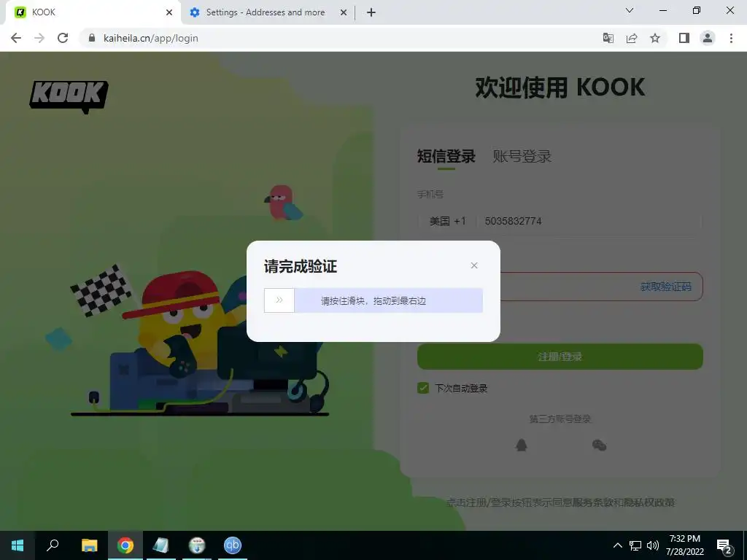Log in with WeChat icon
The height and width of the screenshot is (560, 747).
[599, 446]
